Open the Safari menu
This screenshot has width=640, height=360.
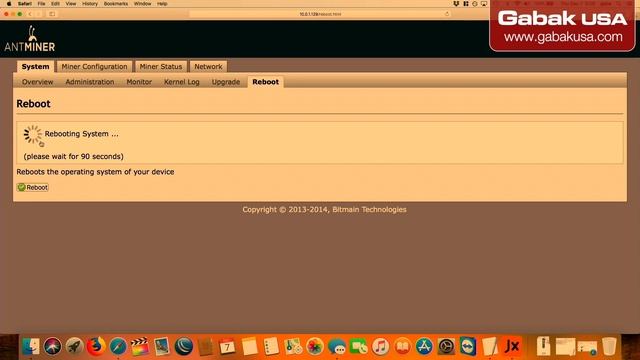[x=24, y=4]
